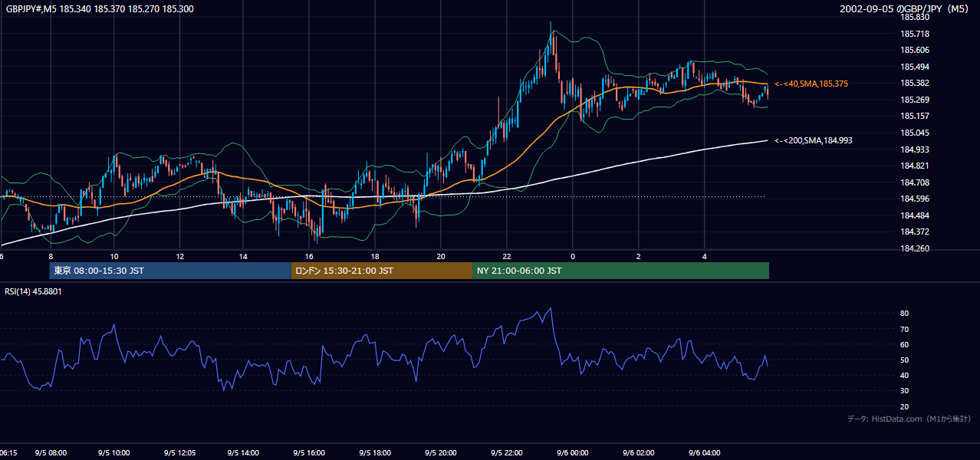Click hour marker 12 under price chart
This screenshot has height=460, width=980.
coord(179,256)
